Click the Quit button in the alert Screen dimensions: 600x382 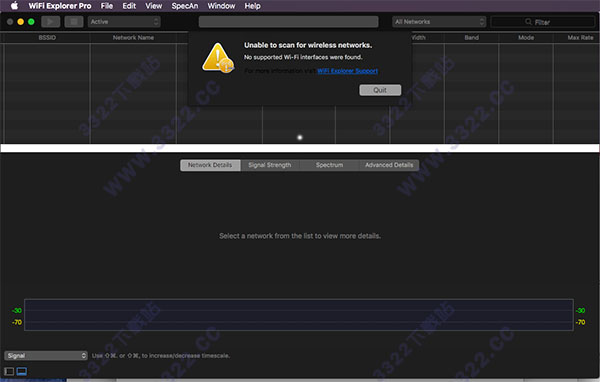(380, 90)
